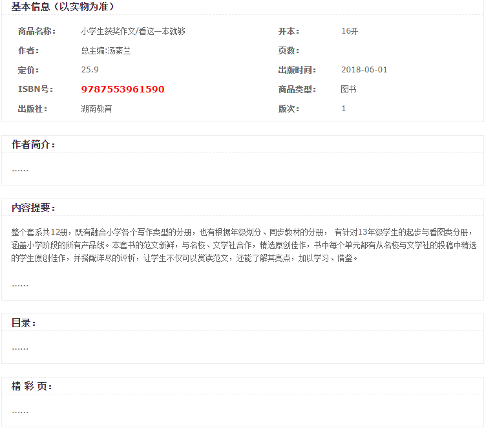Click the 开本 label
Screen dimensions: 495x448
click(x=289, y=31)
